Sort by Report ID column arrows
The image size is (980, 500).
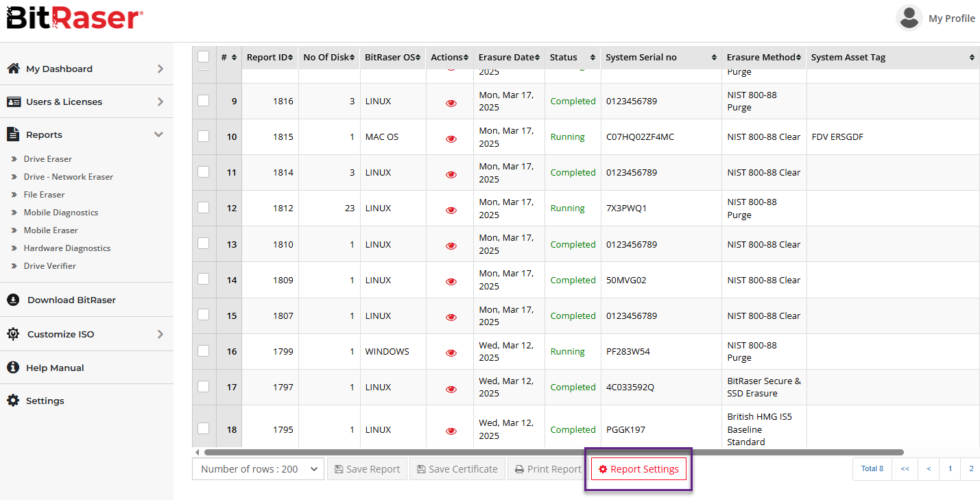tap(291, 58)
